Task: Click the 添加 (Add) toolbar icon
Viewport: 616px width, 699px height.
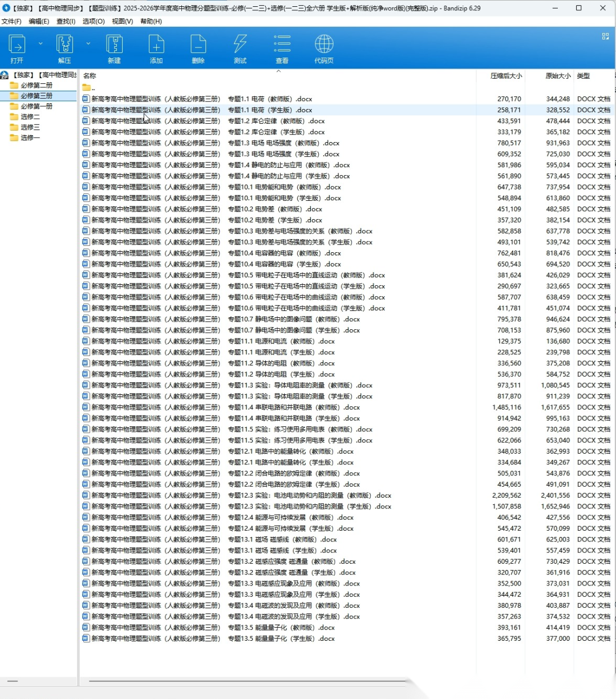Action: [156, 45]
